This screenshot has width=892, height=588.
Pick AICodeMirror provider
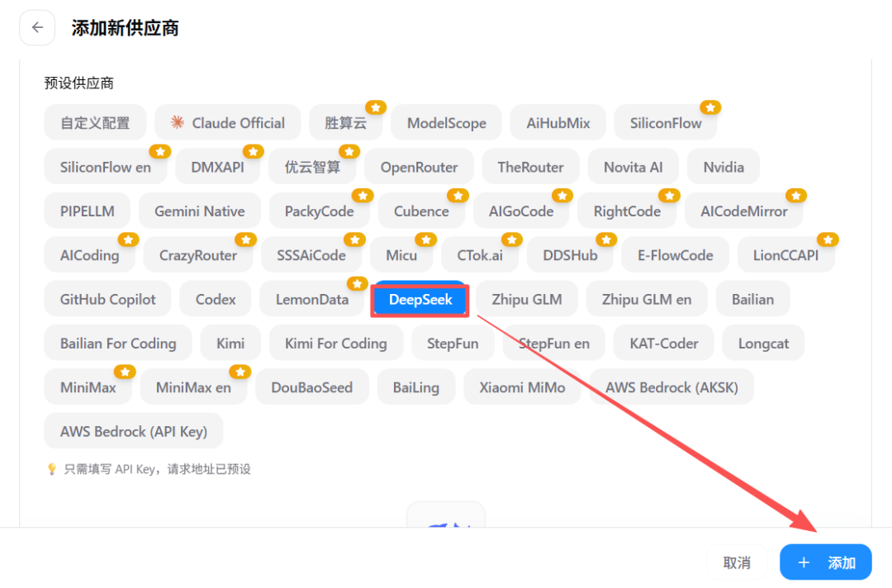744,211
